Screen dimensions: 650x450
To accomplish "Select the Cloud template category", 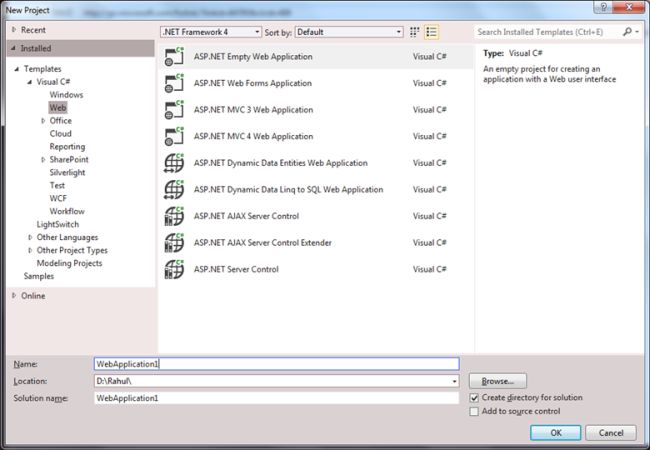I will click(x=61, y=133).
